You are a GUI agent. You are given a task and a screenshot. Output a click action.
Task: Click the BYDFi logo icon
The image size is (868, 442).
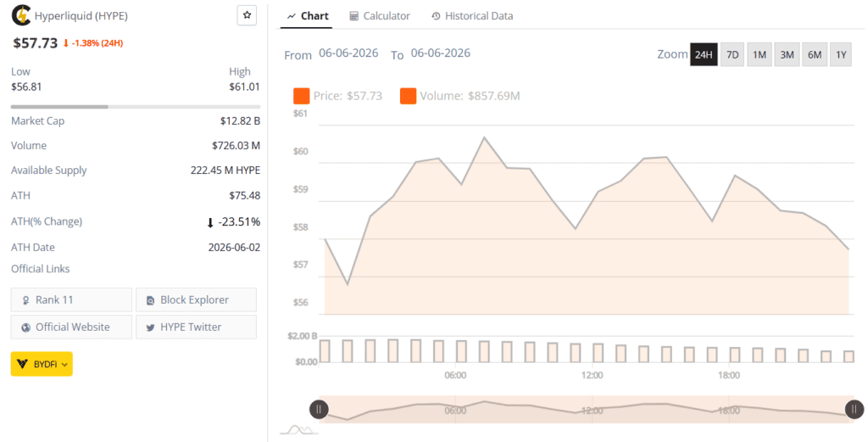23,364
